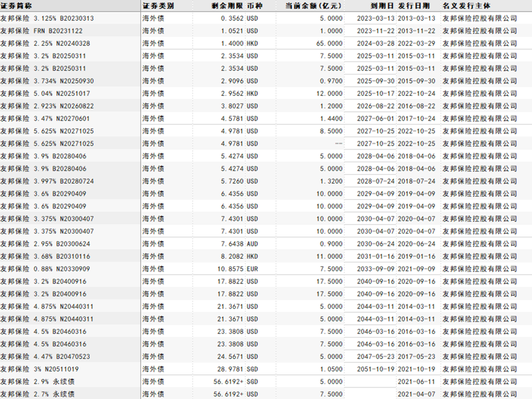
Task: Click remaining term value 1.4000
Action: [232, 44]
